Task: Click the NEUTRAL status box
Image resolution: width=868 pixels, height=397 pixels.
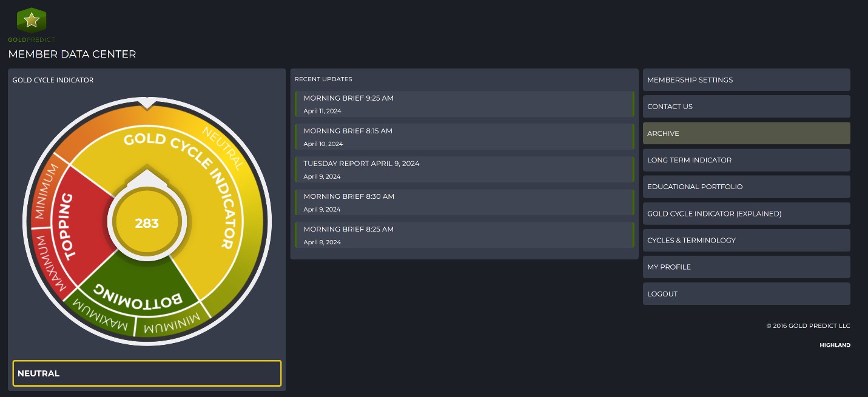Action: (147, 373)
